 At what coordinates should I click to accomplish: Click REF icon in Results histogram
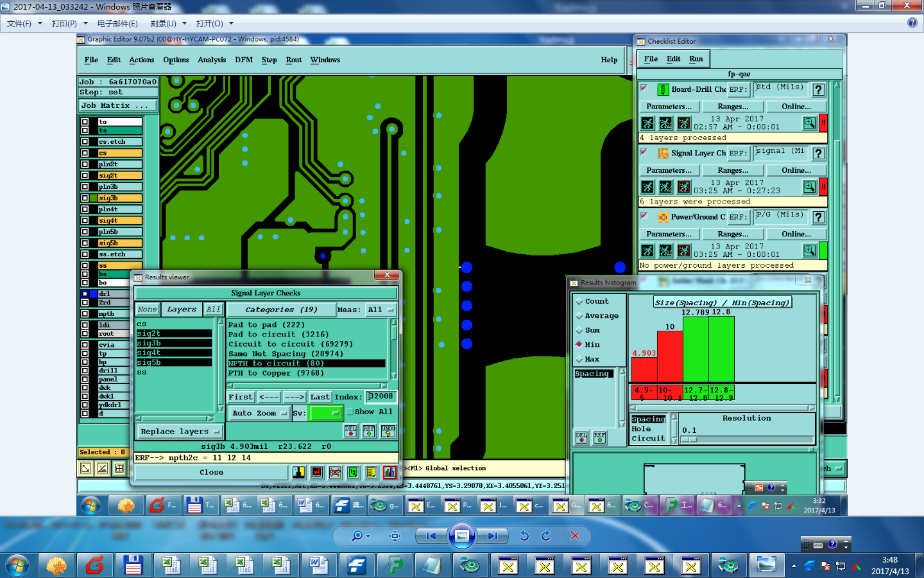pyautogui.click(x=599, y=437)
